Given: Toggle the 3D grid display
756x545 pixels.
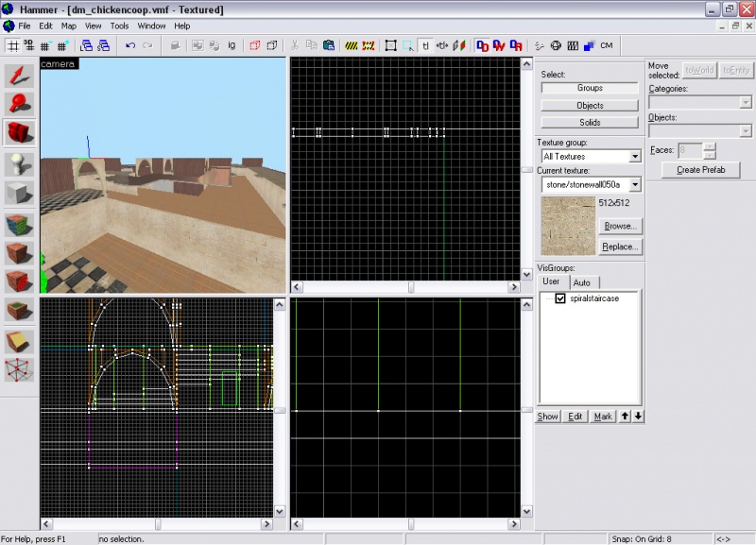Looking at the screenshot, I should point(29,45).
